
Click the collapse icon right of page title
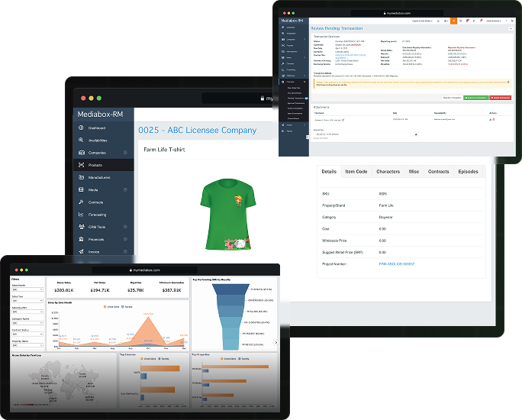(511, 29)
